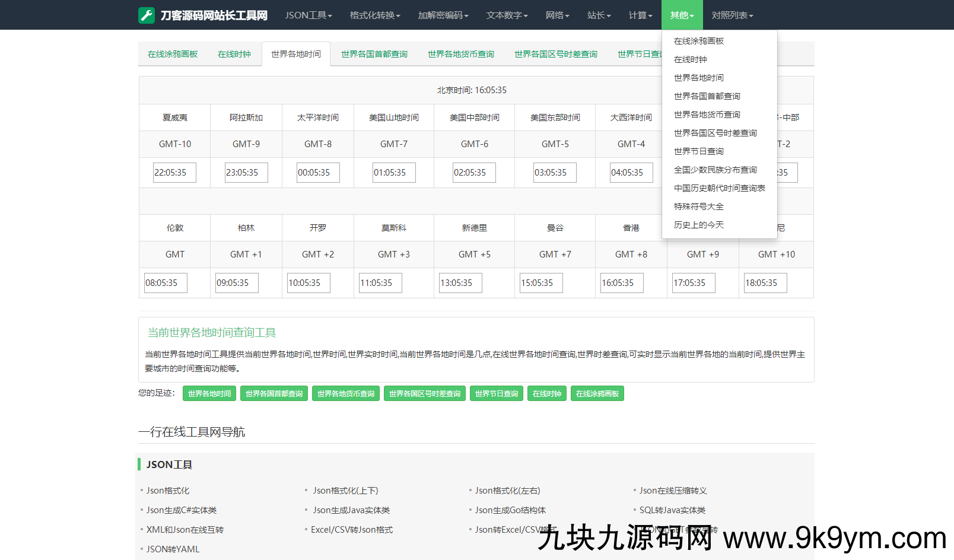Click the green 在线时钟 footprint button
The height and width of the screenshot is (560, 954).
pyautogui.click(x=546, y=394)
